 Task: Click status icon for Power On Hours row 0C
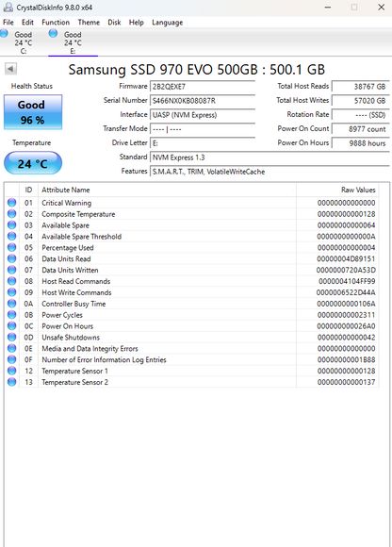pyautogui.click(x=12, y=325)
